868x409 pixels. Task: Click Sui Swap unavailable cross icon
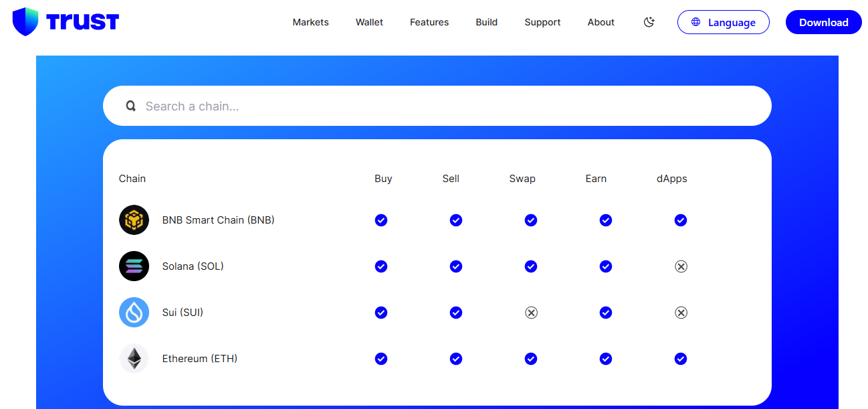coord(531,313)
